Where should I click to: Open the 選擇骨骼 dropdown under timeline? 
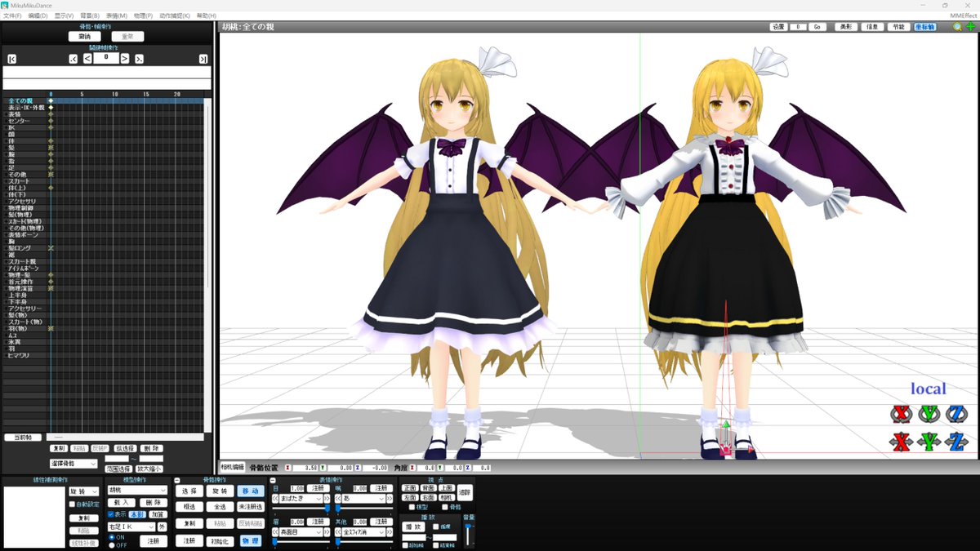73,464
